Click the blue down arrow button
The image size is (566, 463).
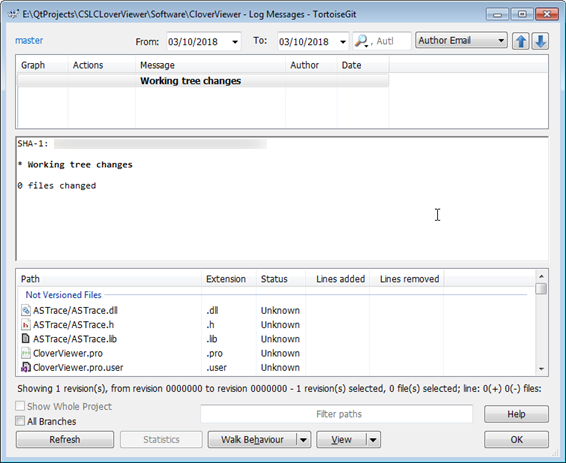click(540, 41)
